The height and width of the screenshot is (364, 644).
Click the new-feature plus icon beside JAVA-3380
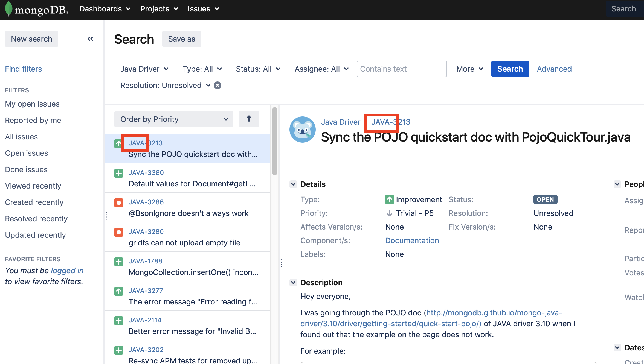click(x=119, y=173)
